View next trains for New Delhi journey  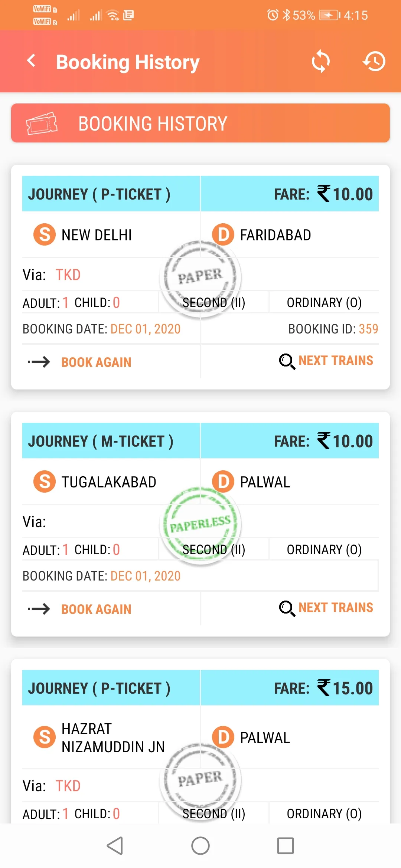[x=336, y=361]
